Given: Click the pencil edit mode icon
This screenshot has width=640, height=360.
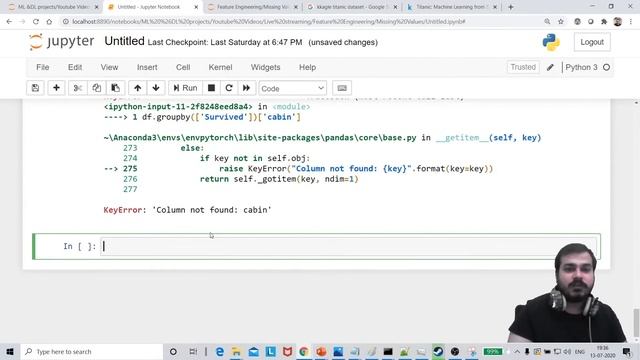Looking at the screenshot, I should (550, 67).
